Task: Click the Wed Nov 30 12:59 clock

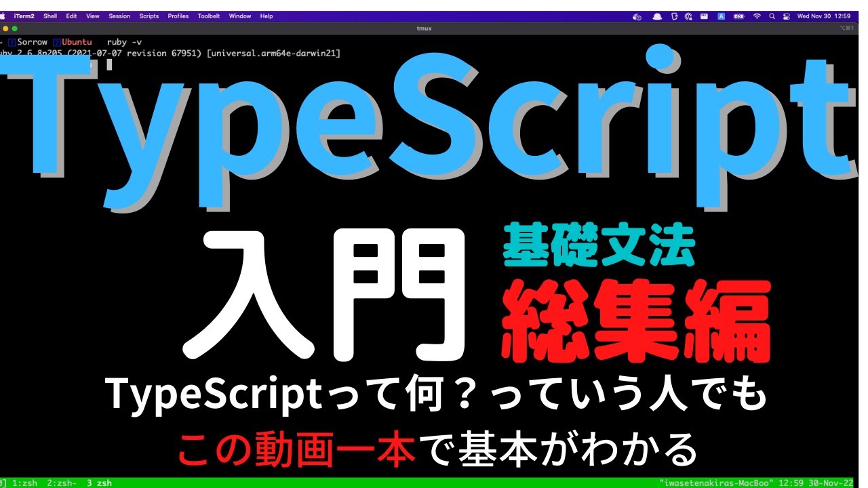Action: (x=824, y=16)
